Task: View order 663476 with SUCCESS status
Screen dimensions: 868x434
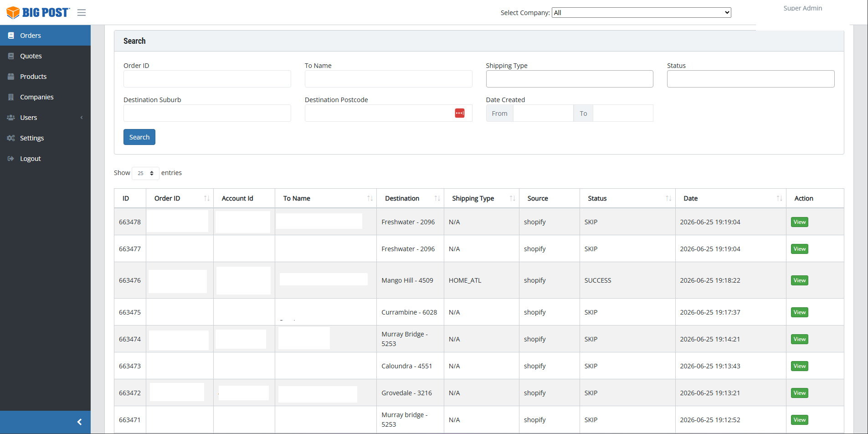Action: [799, 280]
